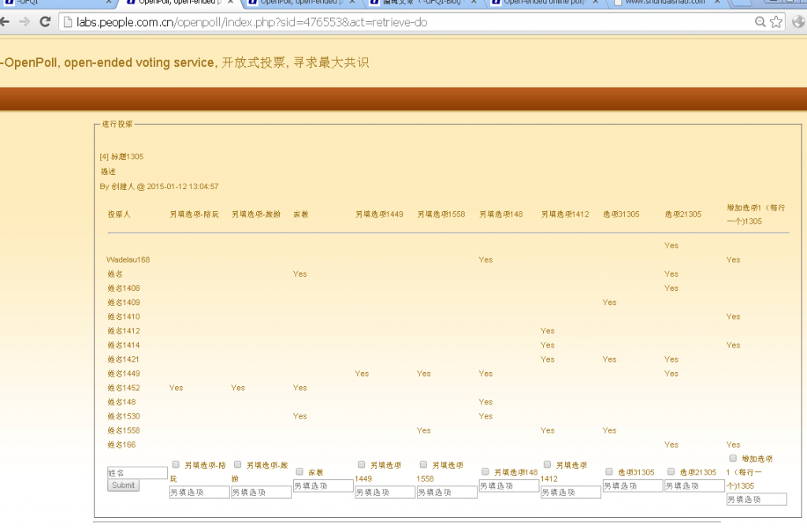Click the Submit button
807x532 pixels.
(123, 485)
